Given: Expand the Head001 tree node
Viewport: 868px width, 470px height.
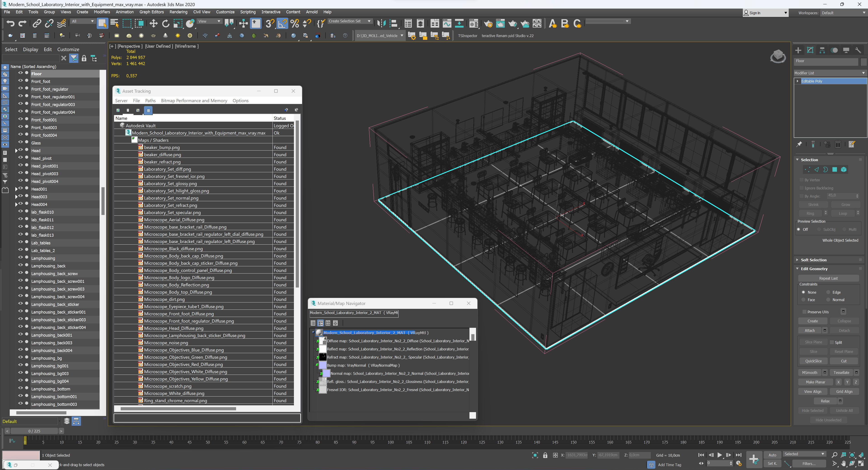Looking at the screenshot, I should (x=16, y=189).
